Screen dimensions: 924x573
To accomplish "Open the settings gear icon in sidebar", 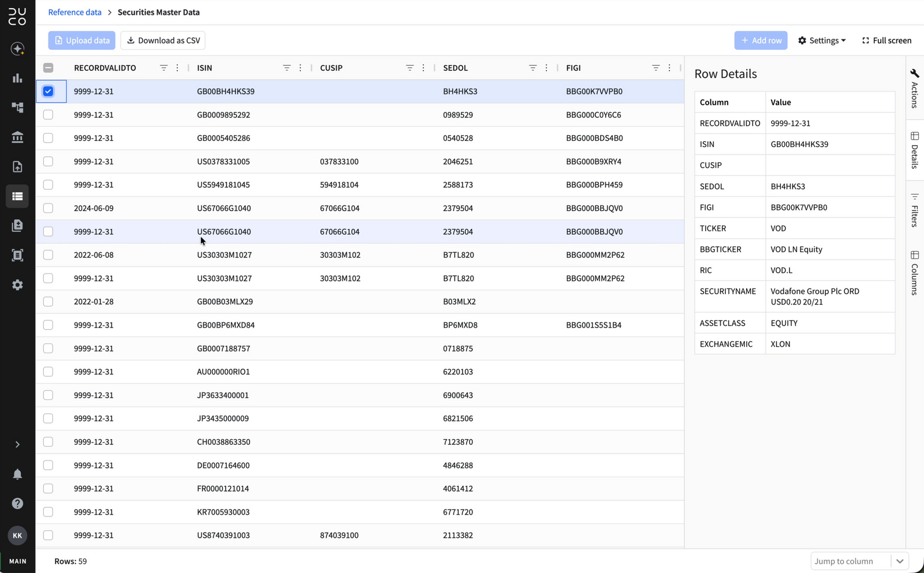I will pos(17,285).
